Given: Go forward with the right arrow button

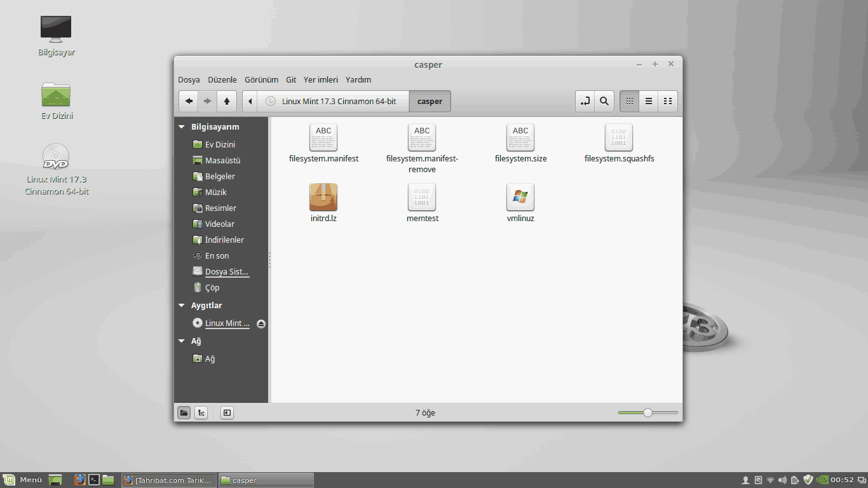Looking at the screenshot, I should (207, 101).
